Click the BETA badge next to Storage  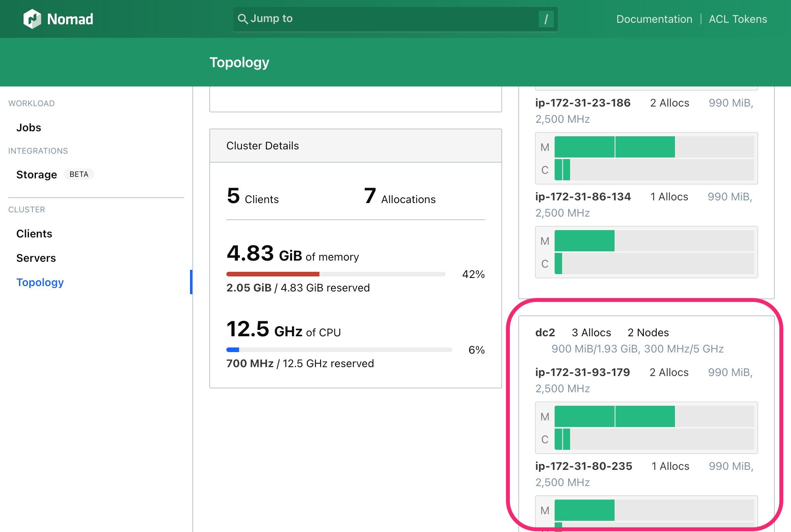[79, 174]
